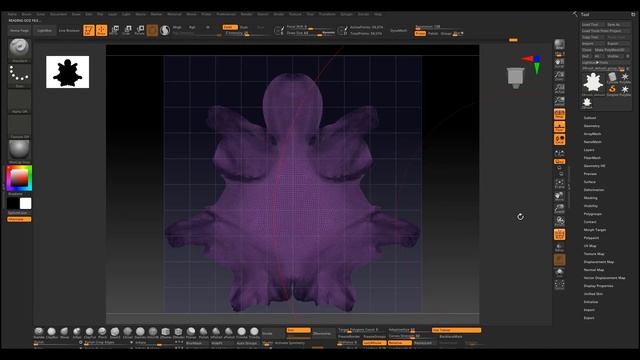The width and height of the screenshot is (640, 360).
Task: Click the Gizmo 3D icon in top shelf
Action: (152, 30)
